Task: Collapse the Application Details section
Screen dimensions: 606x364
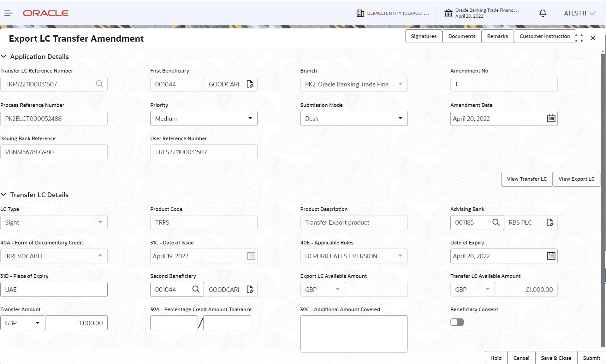Action: 4,56
